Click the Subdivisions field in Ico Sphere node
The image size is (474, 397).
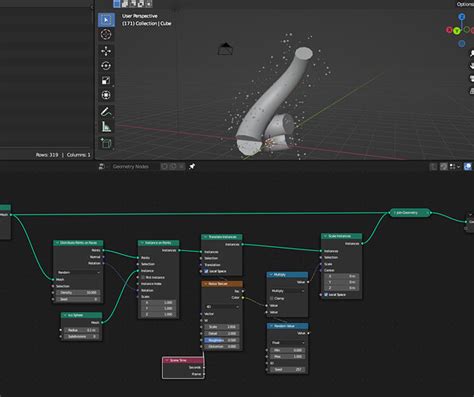click(x=82, y=336)
